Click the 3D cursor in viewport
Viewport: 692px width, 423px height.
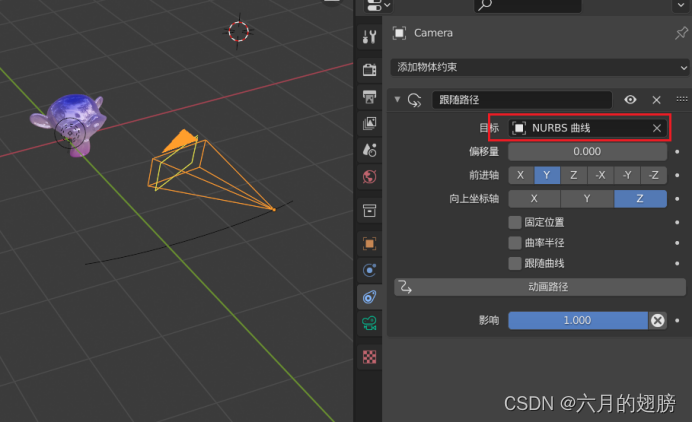click(239, 31)
